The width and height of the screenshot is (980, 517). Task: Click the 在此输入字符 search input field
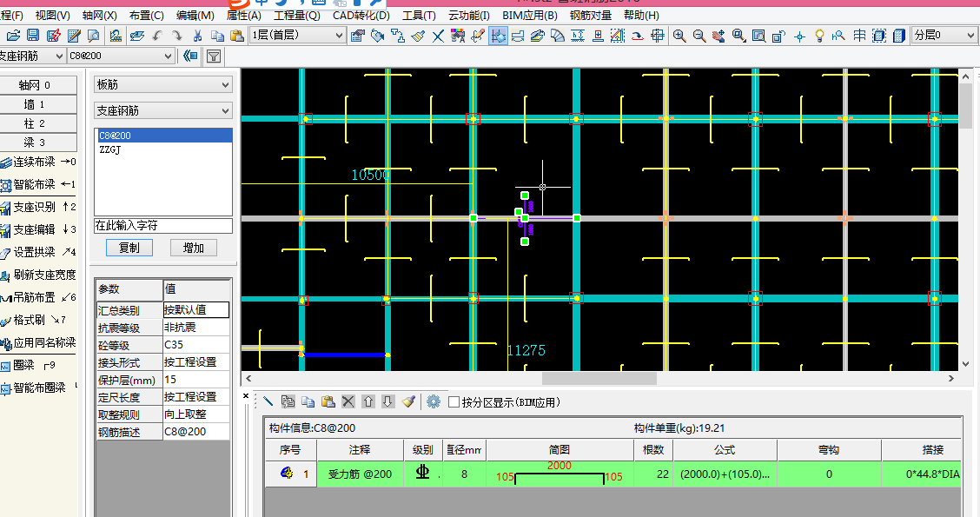pos(163,226)
